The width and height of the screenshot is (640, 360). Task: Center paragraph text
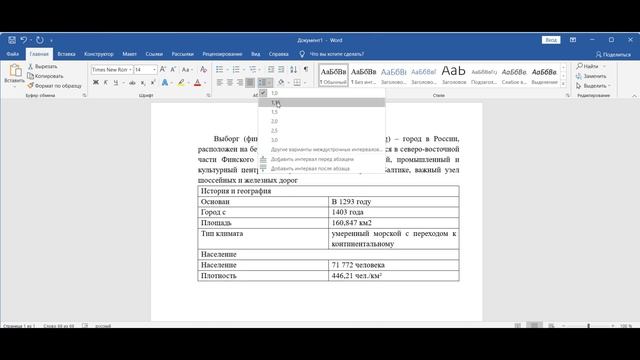click(230, 83)
